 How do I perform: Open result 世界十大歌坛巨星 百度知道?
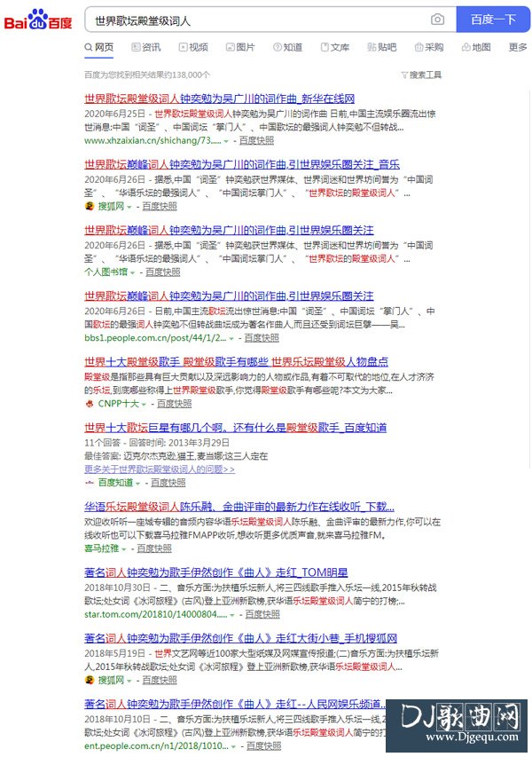[x=235, y=428]
